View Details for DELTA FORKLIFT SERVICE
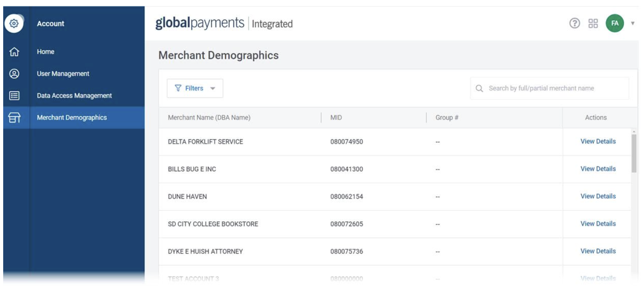Viewport: 644px width, 287px height. (598, 141)
